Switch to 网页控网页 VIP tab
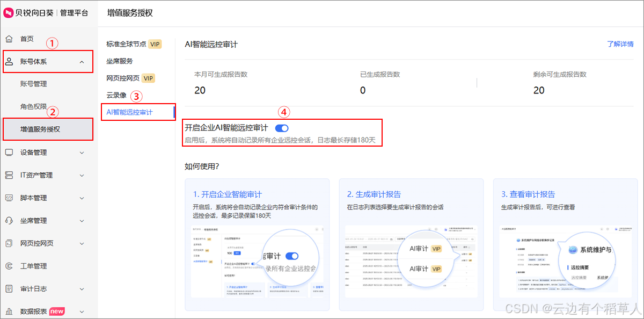The height and width of the screenshot is (319, 644). pos(130,78)
